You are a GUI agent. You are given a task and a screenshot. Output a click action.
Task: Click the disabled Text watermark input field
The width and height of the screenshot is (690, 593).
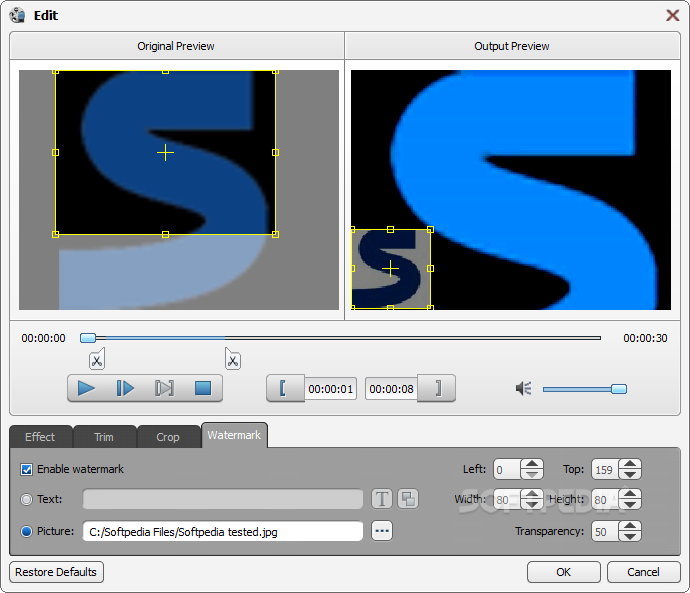pyautogui.click(x=223, y=499)
